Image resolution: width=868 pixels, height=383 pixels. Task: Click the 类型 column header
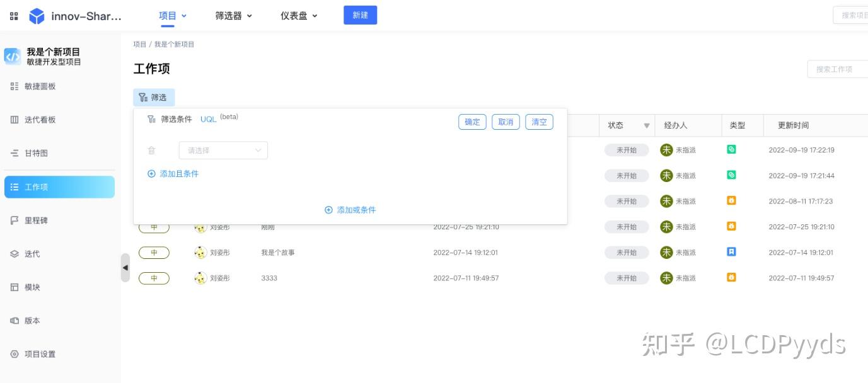click(738, 125)
